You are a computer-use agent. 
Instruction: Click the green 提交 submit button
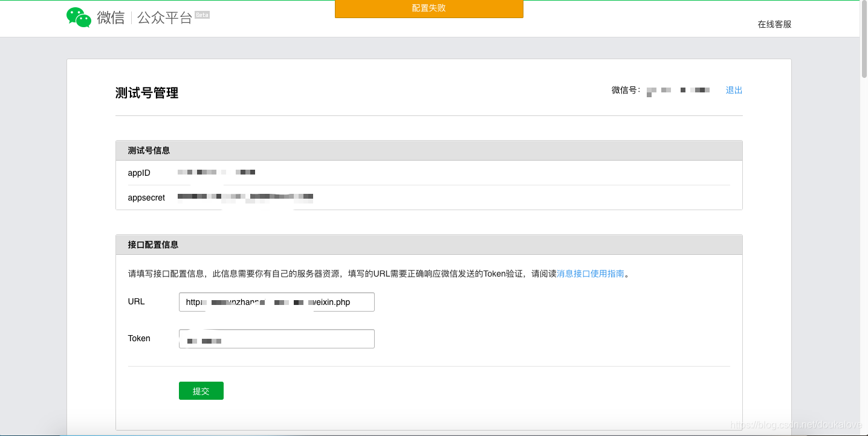201,391
